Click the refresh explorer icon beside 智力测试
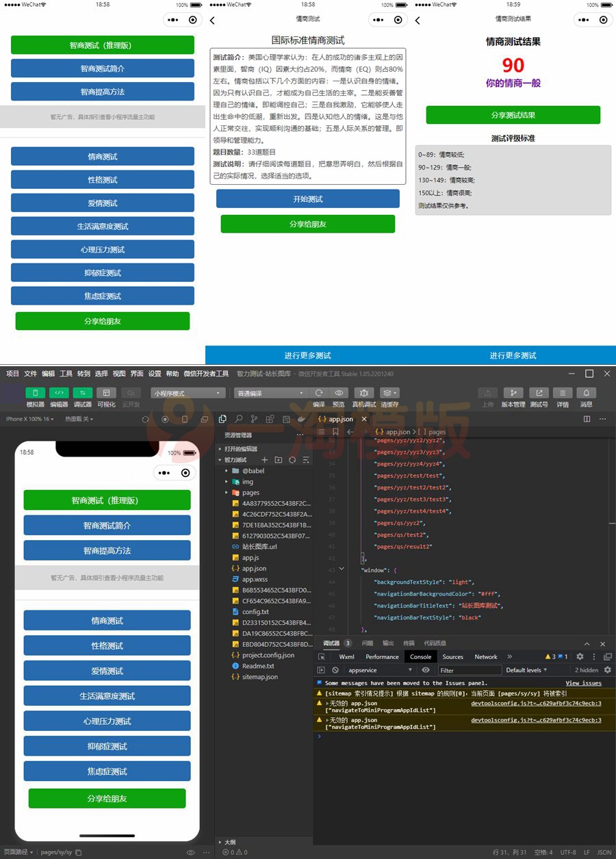The image size is (616, 859). click(x=292, y=459)
